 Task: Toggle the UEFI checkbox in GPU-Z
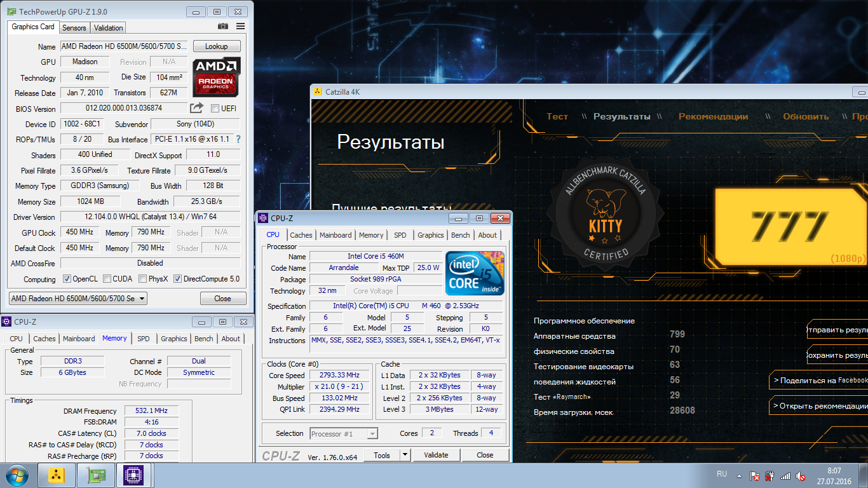215,108
